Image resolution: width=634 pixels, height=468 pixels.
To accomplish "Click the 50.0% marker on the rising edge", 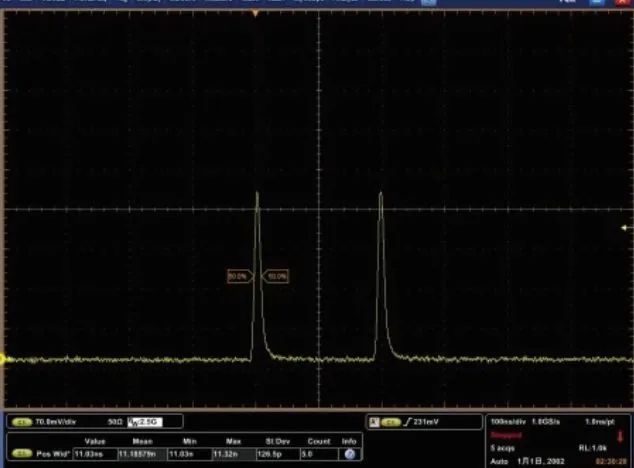I will (240, 276).
